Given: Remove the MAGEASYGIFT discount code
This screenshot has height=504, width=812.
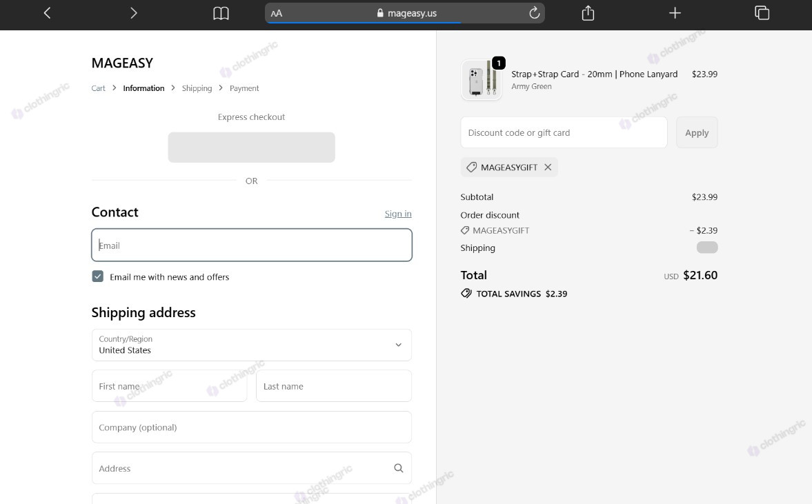Looking at the screenshot, I should (548, 167).
